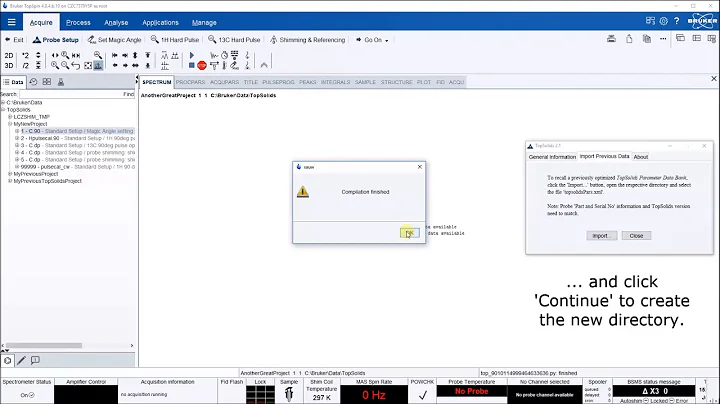The image size is (720, 404).
Task: Switch to 3D display mode
Action: tap(9, 66)
